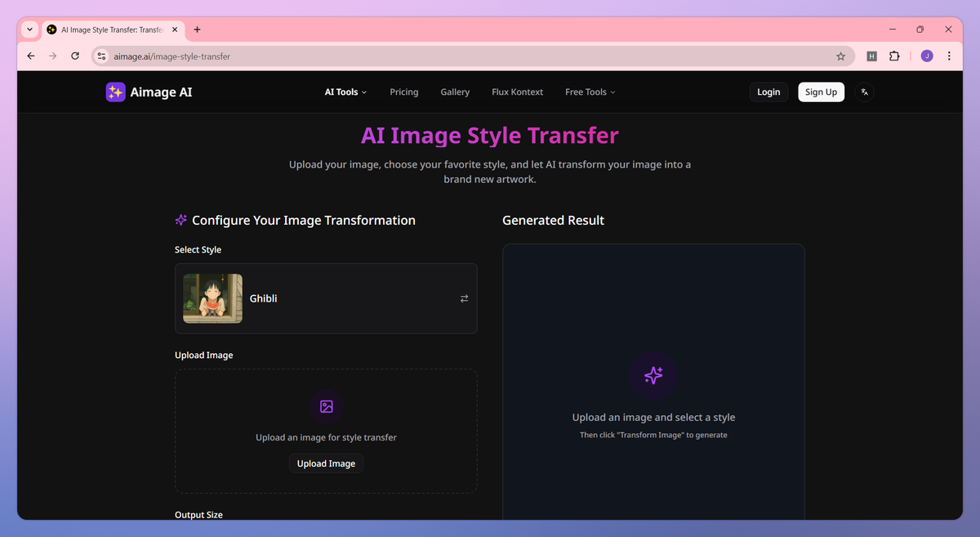Open the Chrome profile avatar J
This screenshot has height=537, width=980.
927,56
